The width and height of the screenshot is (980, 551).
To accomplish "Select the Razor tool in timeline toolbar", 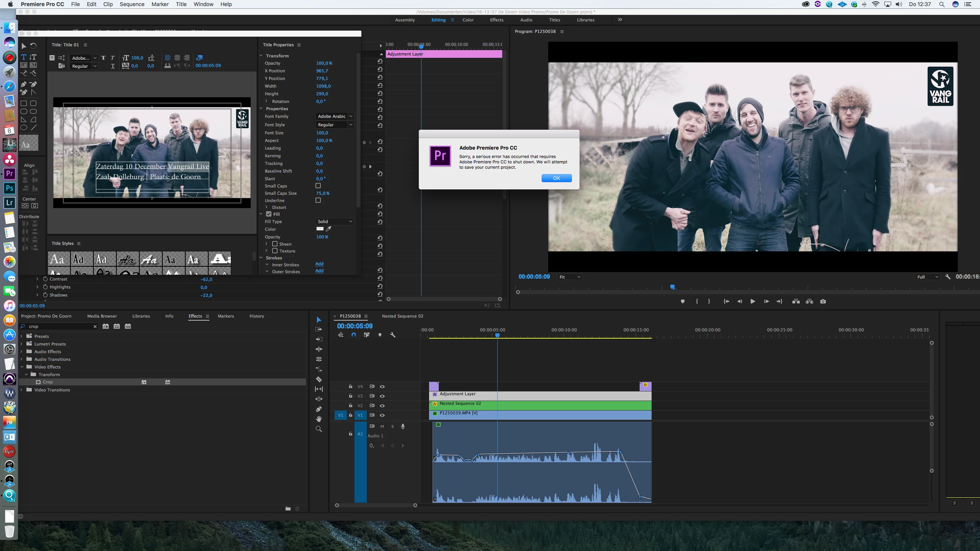I will 318,379.
